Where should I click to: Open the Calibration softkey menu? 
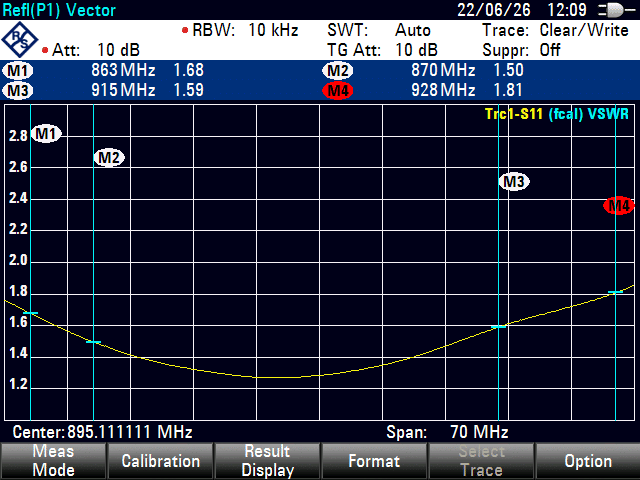pos(160,461)
